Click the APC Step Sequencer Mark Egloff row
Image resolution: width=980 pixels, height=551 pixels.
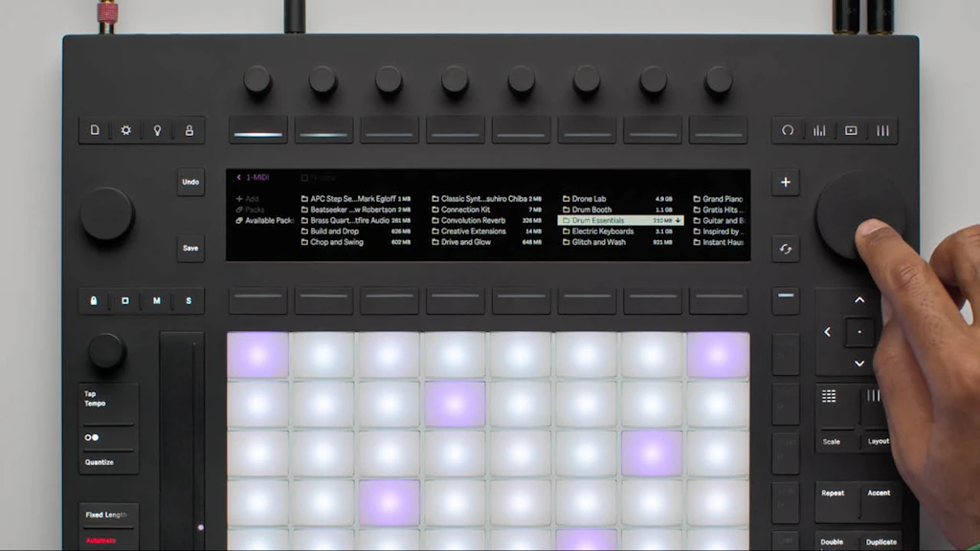(x=356, y=199)
